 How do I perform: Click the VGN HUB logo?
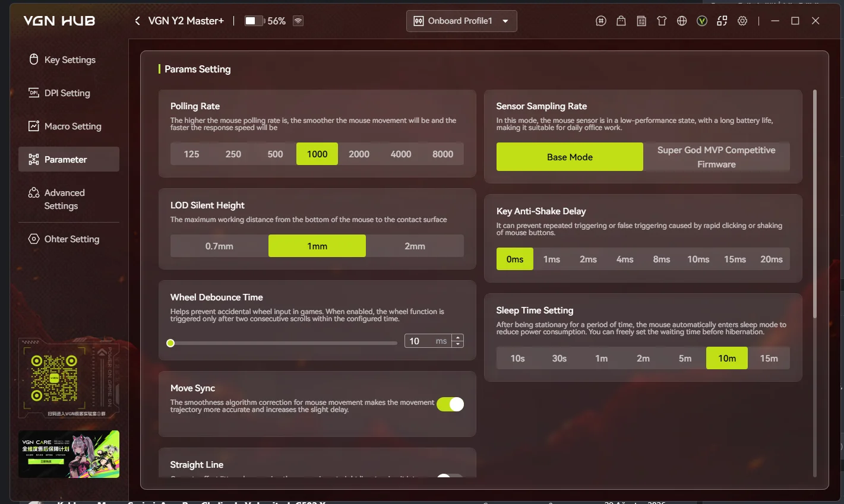[x=59, y=21]
